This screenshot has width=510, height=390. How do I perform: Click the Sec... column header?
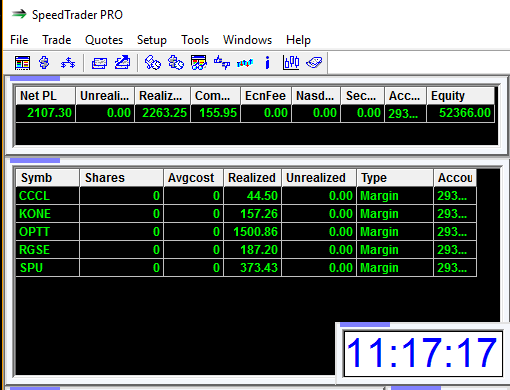[362, 96]
